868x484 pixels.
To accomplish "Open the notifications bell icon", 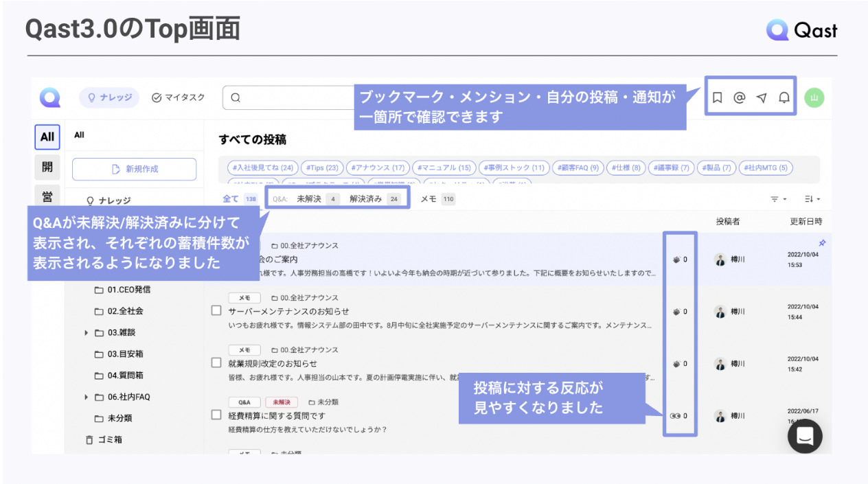I will pyautogui.click(x=783, y=97).
